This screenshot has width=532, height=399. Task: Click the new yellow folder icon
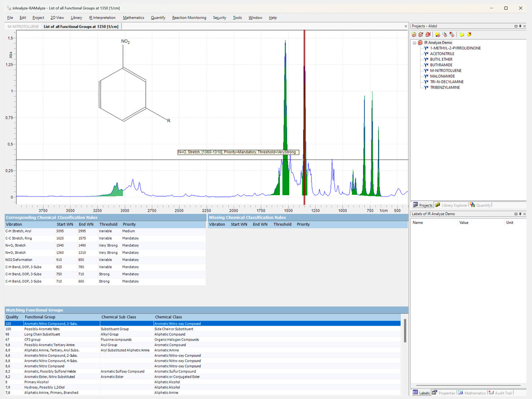point(461,34)
